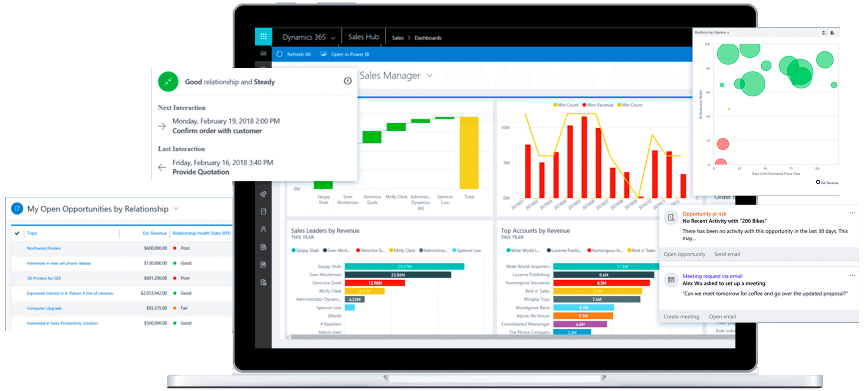Click the expand icon in Relationship Pipeline header
868x391 pixels.
(824, 33)
